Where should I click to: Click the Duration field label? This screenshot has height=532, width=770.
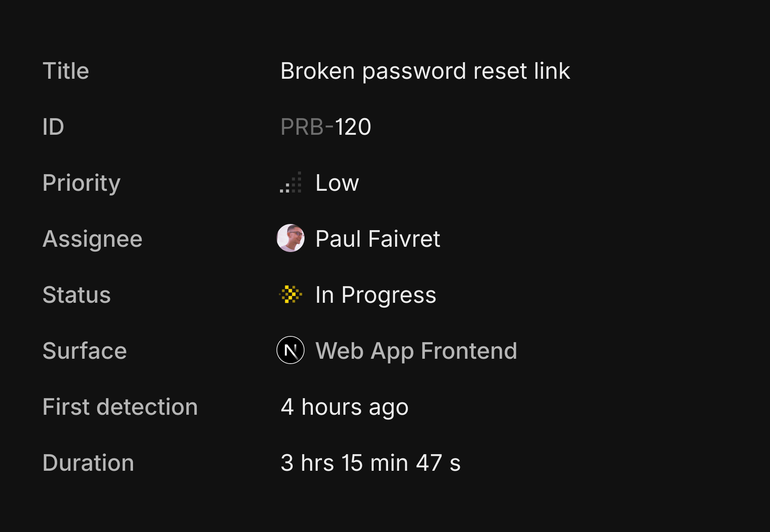88,463
